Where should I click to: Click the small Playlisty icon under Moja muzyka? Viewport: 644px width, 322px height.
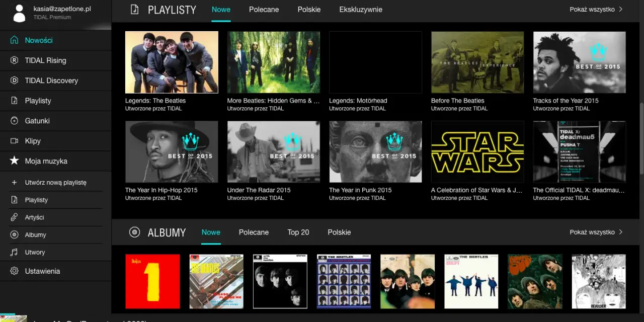click(14, 200)
